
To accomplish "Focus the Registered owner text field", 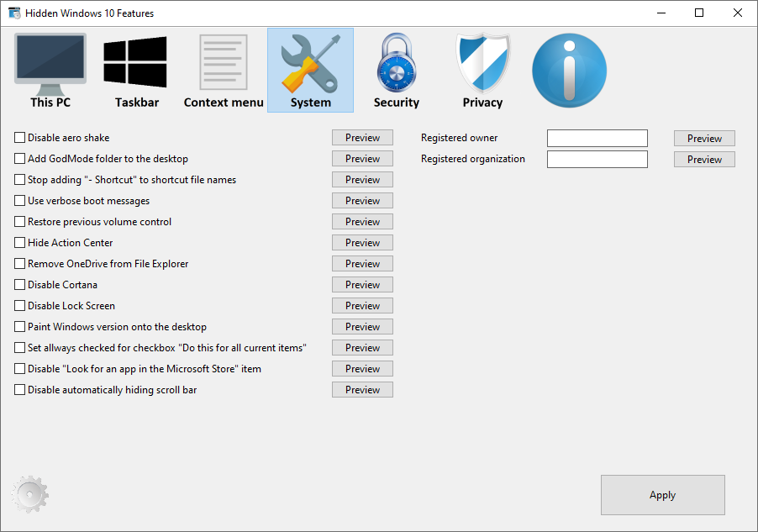I will click(x=597, y=139).
